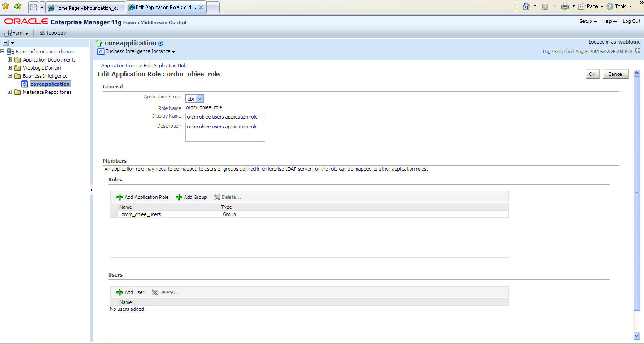This screenshot has height=344, width=644.
Task: Switch to the Home Page browser tab
Action: (84, 8)
